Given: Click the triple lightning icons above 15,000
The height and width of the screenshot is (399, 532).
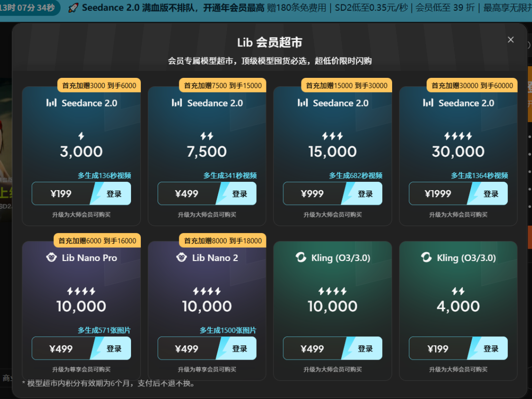Looking at the screenshot, I should tap(332, 136).
